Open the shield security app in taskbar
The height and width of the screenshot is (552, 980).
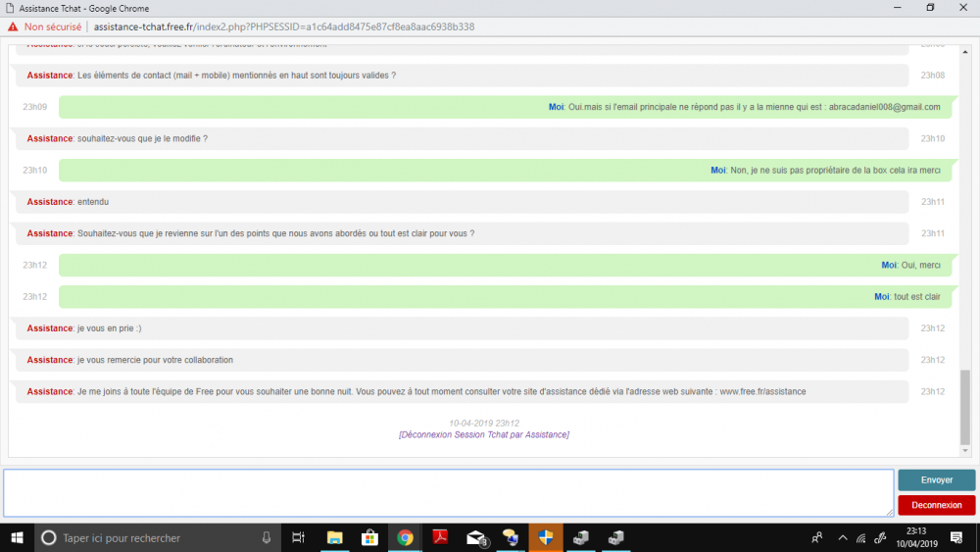tap(546, 537)
